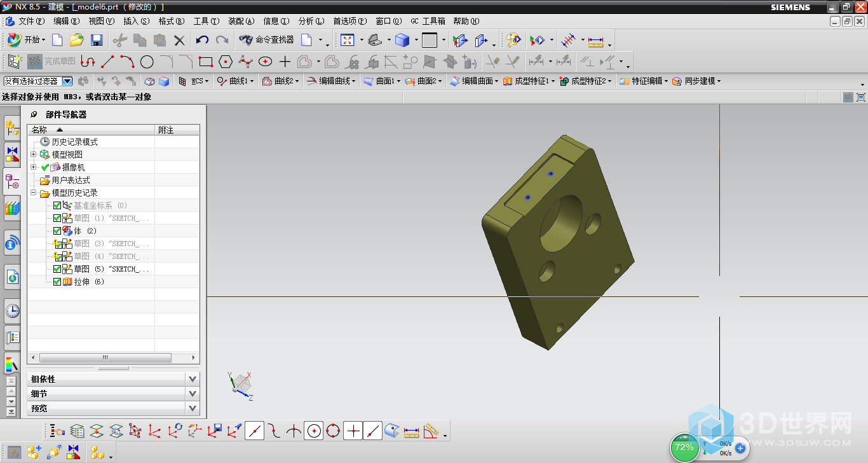Select the Rectangle sketch tool
Screen dimensions: 868x463
coord(205,62)
